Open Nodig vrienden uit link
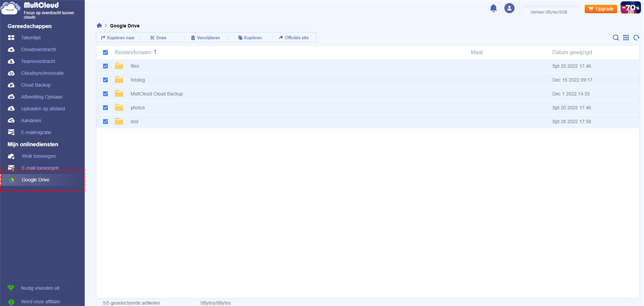Viewport: 644px width, 306px height. pyautogui.click(x=40, y=288)
